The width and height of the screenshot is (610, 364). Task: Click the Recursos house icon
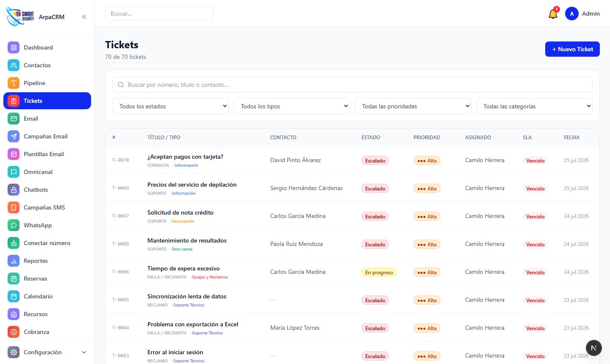click(14, 314)
